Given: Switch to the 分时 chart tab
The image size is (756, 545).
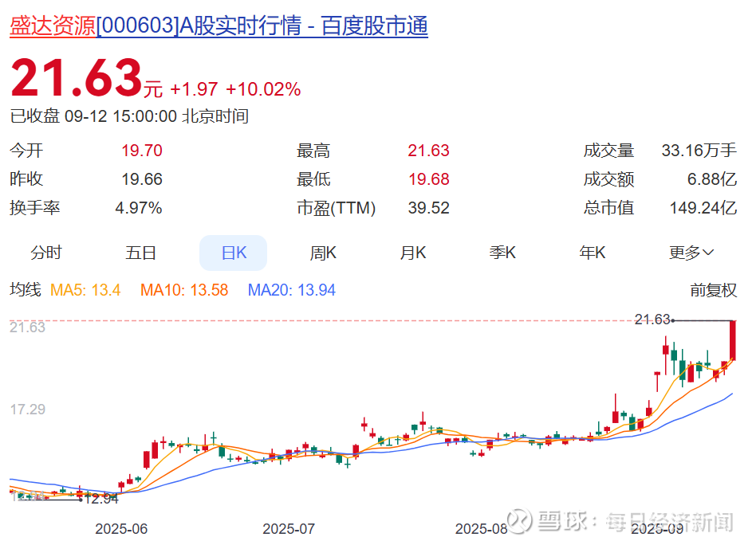Looking at the screenshot, I should click(x=45, y=253).
